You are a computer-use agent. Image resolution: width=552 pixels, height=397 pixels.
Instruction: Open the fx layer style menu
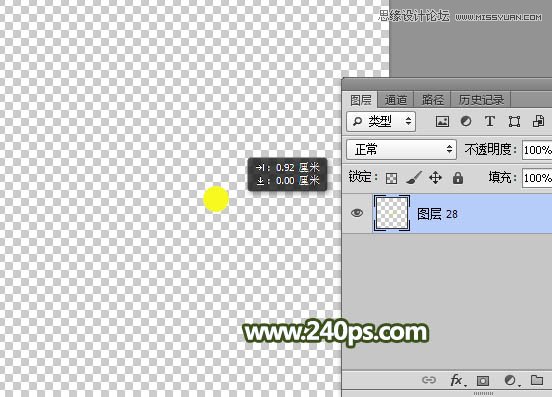[458, 380]
